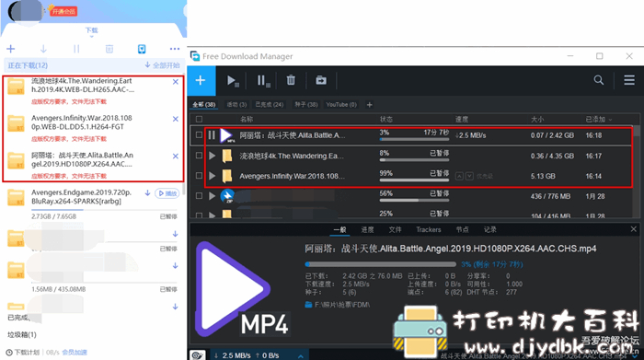
Task: Toggle snail mode icon in FDM status bar
Action: (x=198, y=355)
